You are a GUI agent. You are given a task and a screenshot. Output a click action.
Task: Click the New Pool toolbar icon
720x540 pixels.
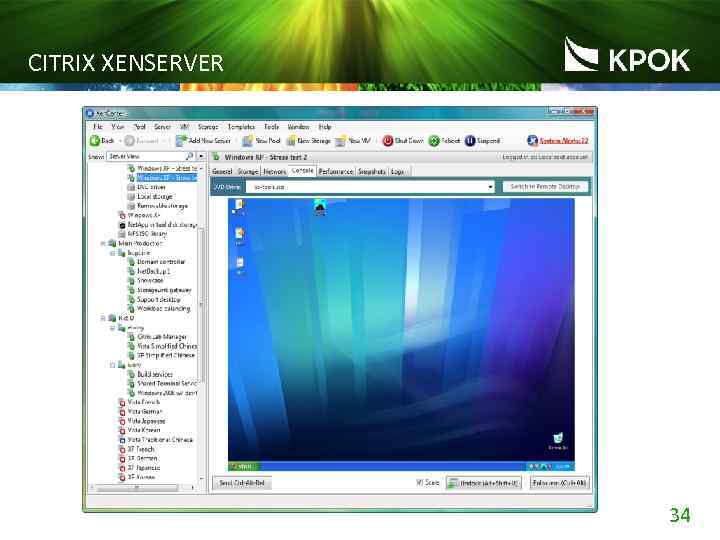(x=248, y=141)
